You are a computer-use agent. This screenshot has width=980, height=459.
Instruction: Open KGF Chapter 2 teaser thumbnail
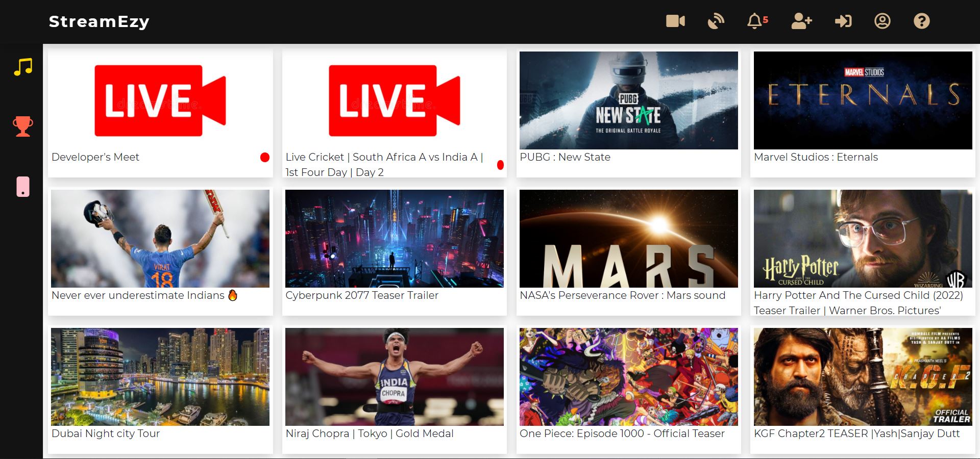[863, 377]
